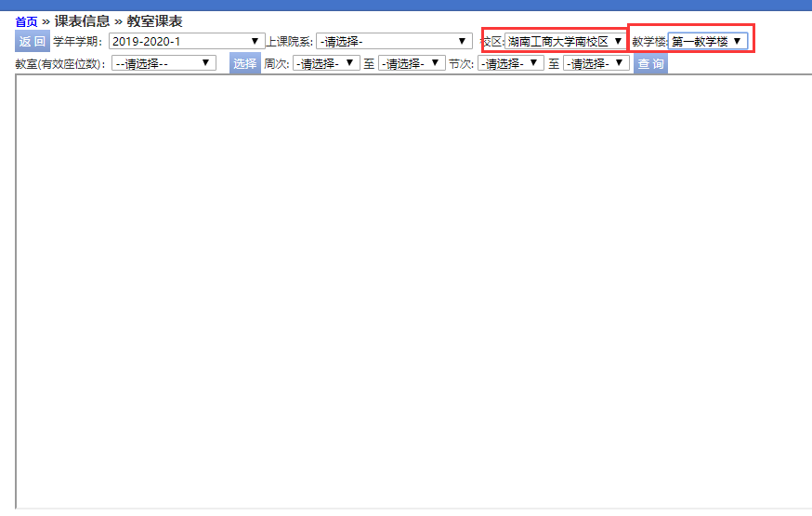Click the 课表信息 breadcrumb text
The width and height of the screenshot is (812, 516).
(x=82, y=21)
